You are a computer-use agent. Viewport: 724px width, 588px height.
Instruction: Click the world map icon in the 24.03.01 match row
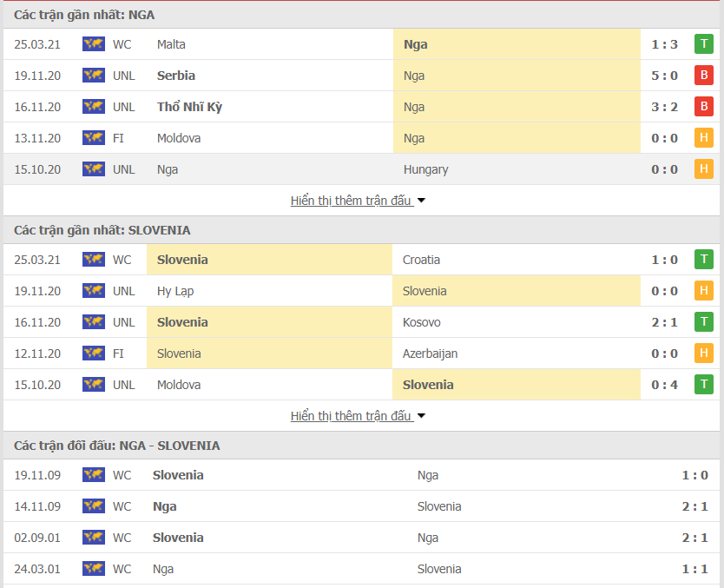coord(93,569)
